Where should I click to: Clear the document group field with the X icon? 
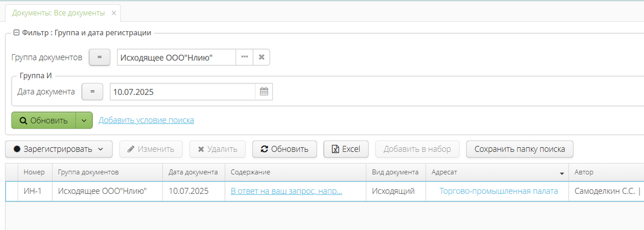[261, 57]
